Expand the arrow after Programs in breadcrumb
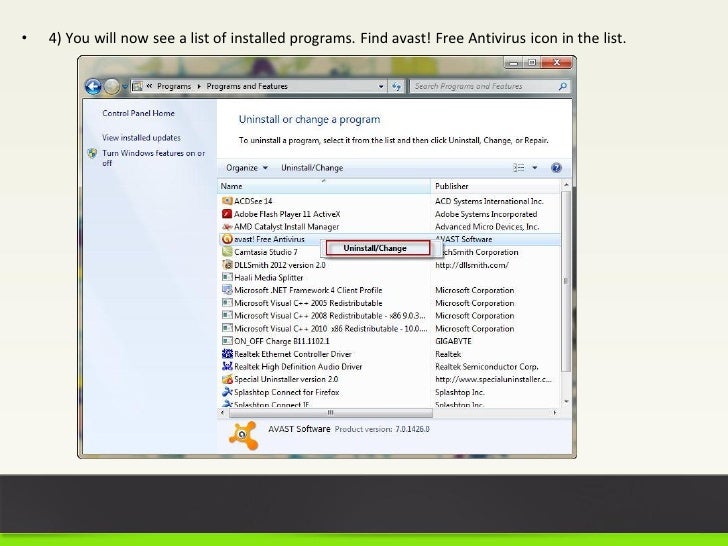 point(199,86)
